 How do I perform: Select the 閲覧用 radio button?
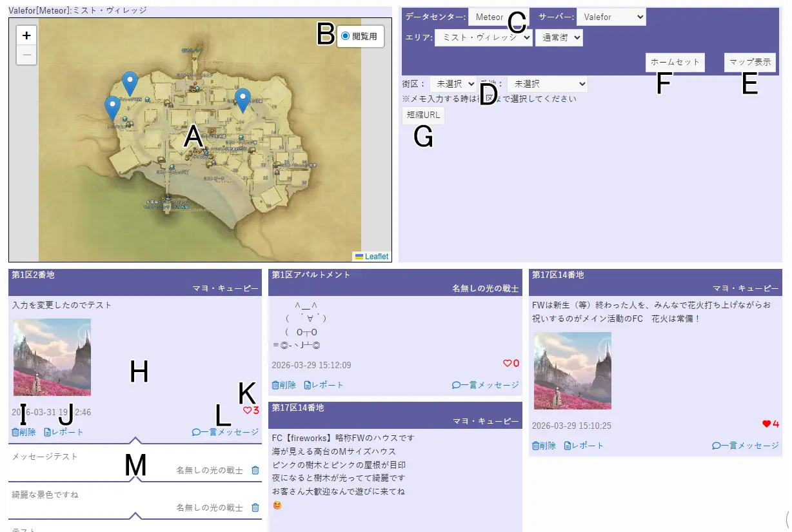click(346, 36)
